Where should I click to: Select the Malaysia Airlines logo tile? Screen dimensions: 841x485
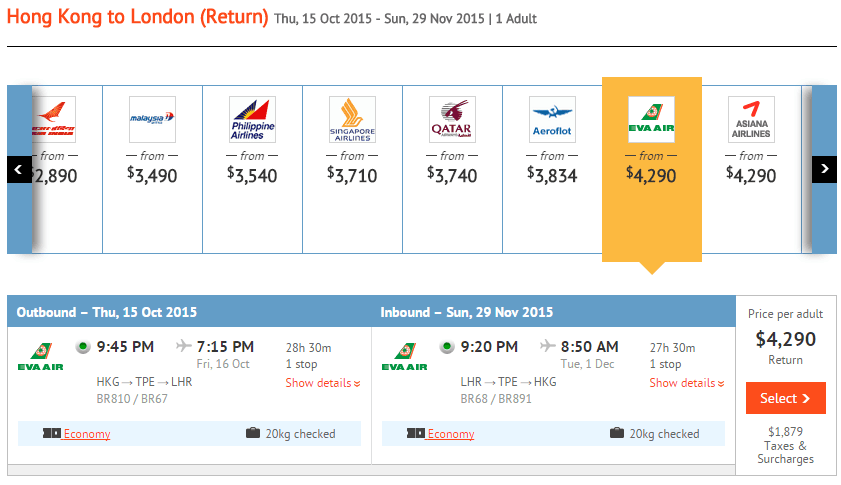152,120
